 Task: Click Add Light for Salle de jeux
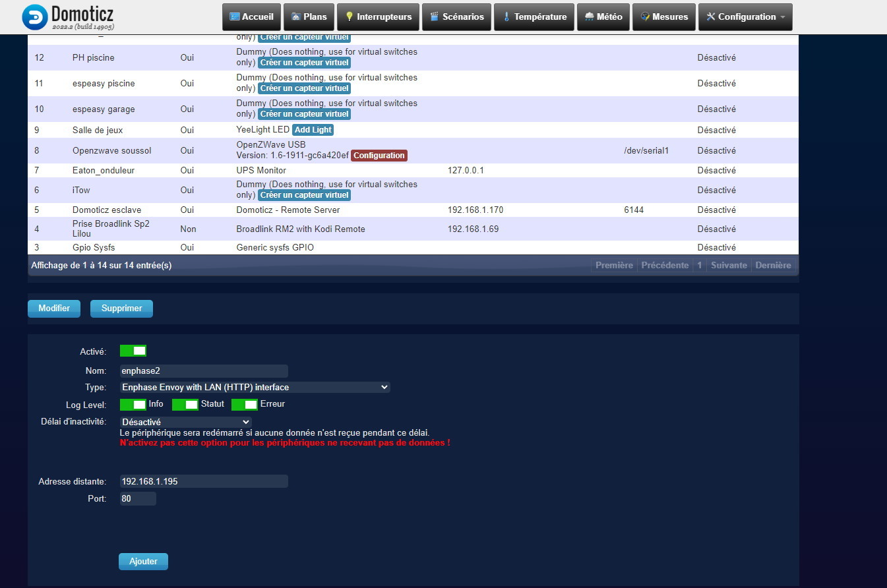(313, 130)
